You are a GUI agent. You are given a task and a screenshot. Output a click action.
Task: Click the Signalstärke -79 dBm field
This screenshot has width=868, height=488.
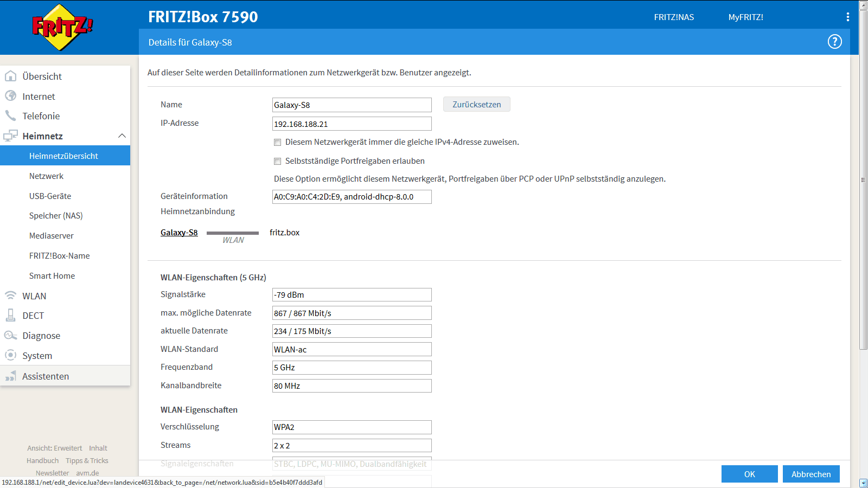pyautogui.click(x=352, y=294)
